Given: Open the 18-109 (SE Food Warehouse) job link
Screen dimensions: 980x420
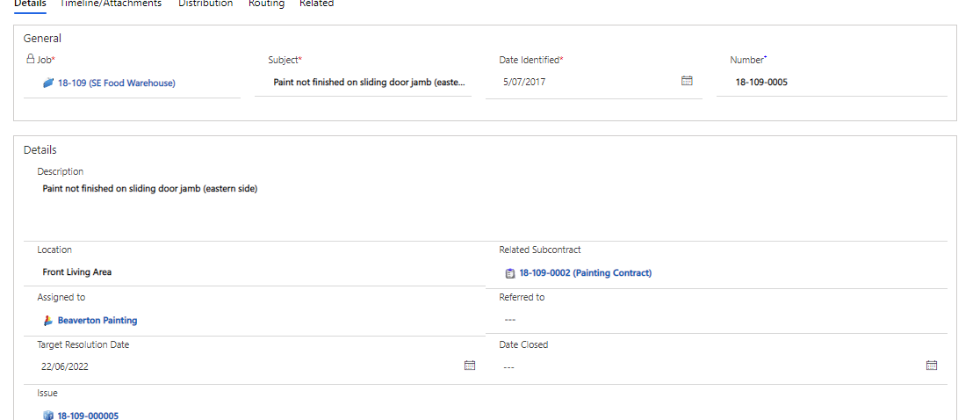Looking at the screenshot, I should point(116,83).
